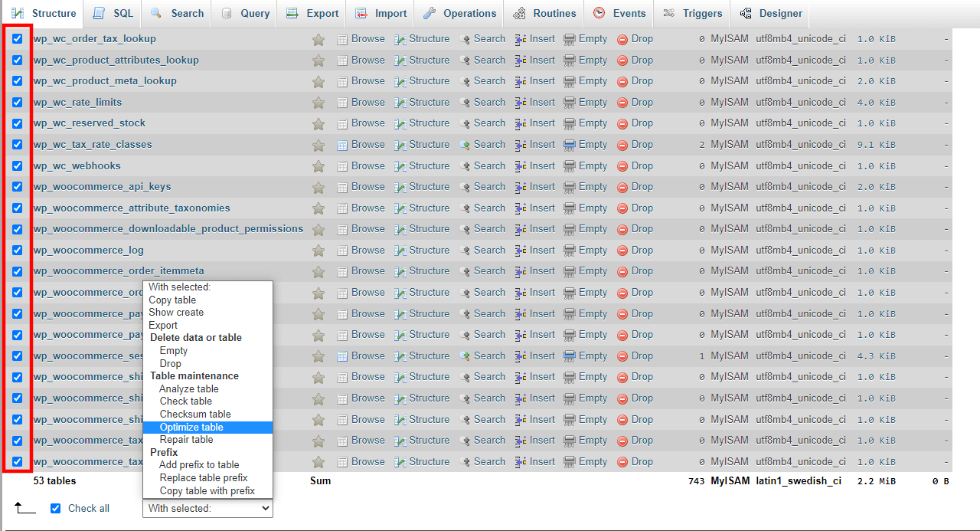This screenshot has height=531, width=980.
Task: Open the With selected dropdown
Action: pyautogui.click(x=207, y=508)
